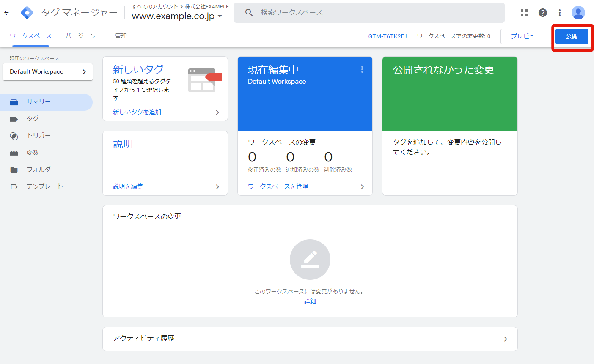Screen dimensions: 594x364
Task: Open the user account avatar
Action: coord(578,13)
